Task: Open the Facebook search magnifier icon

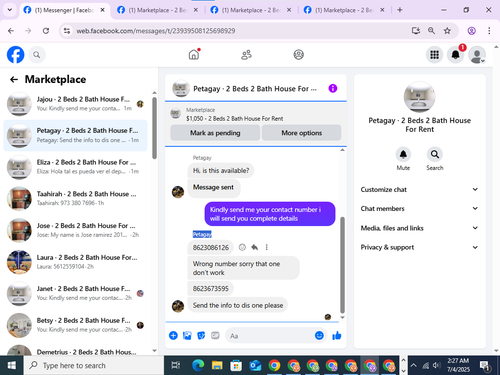Action: 37,55
